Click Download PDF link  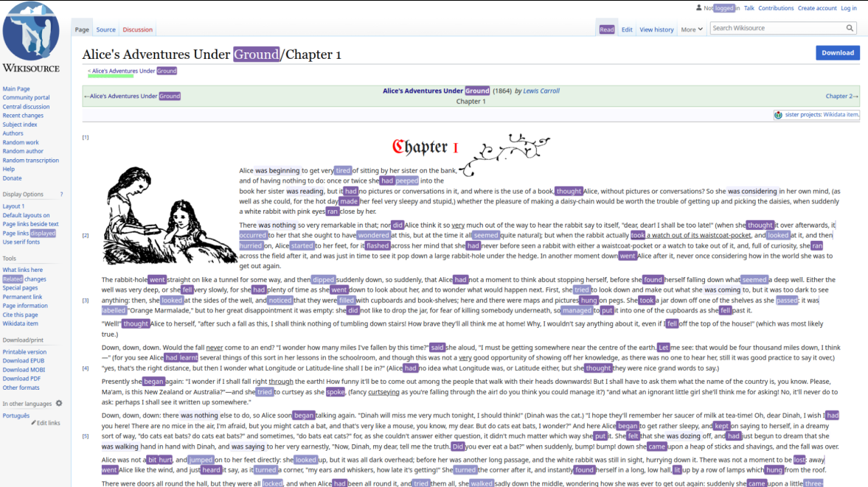(21, 379)
